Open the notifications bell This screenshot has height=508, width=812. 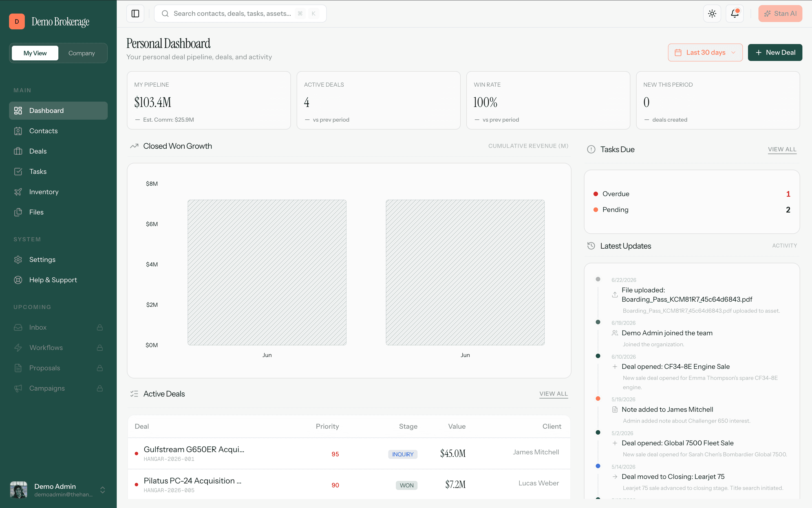point(734,14)
